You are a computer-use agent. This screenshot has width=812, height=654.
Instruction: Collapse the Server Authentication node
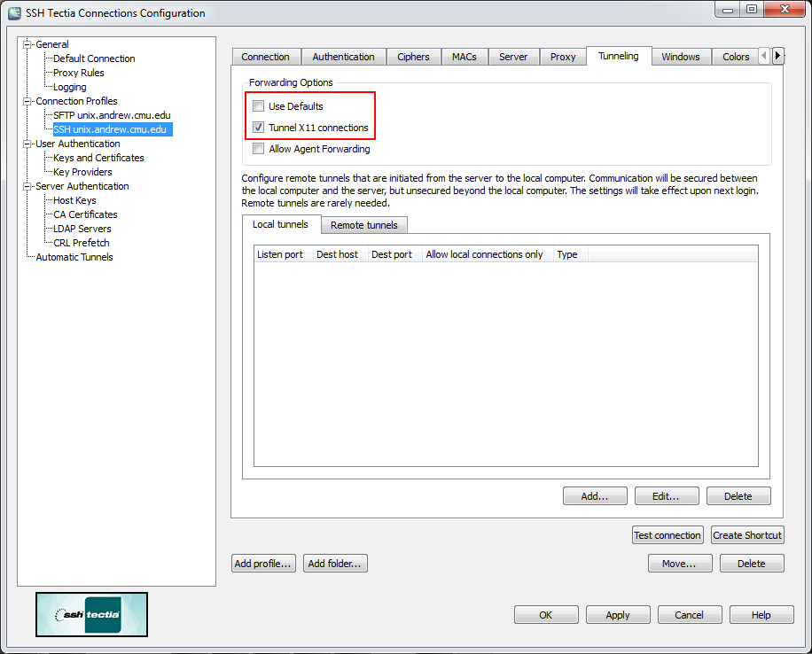coord(27,186)
